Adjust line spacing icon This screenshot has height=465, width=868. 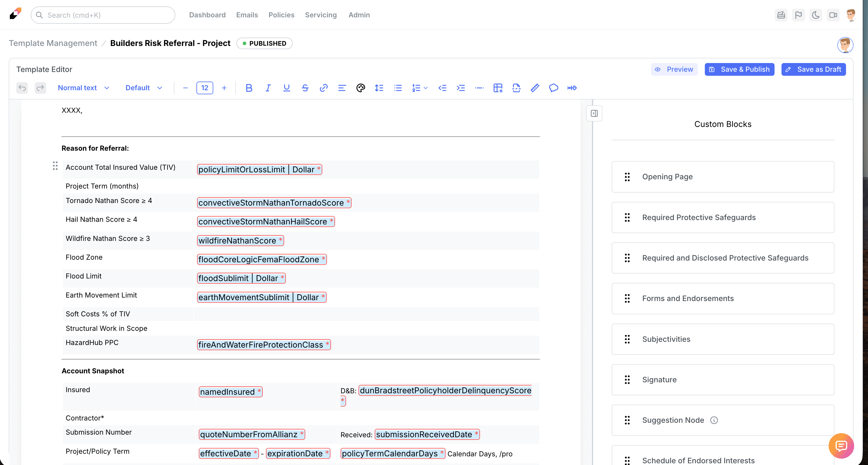[379, 88]
